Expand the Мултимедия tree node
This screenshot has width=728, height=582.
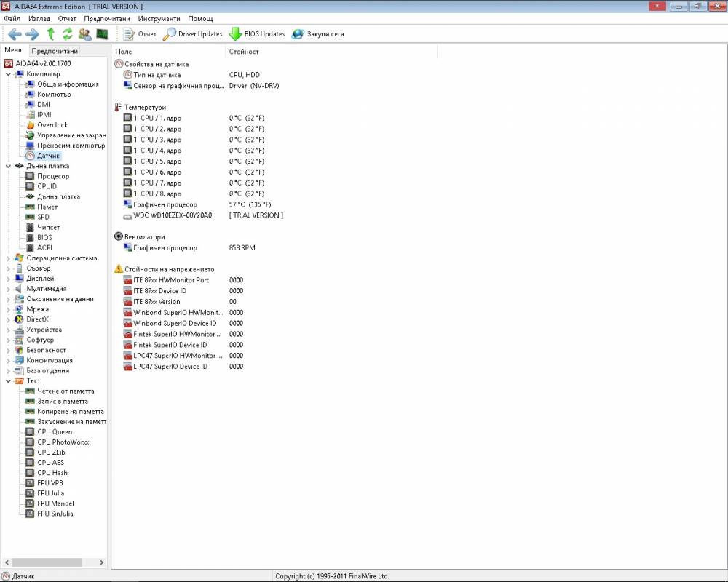8,289
